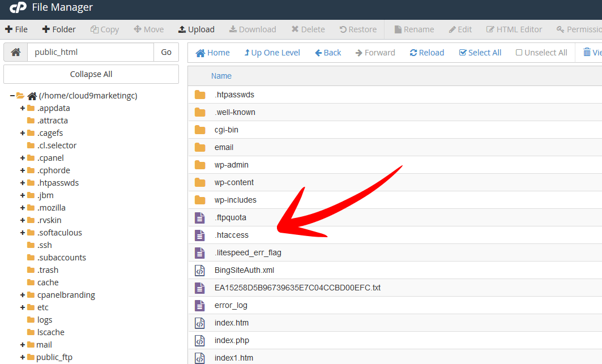Click the Restore toolbar icon
This screenshot has height=364, width=602.
pyautogui.click(x=357, y=29)
